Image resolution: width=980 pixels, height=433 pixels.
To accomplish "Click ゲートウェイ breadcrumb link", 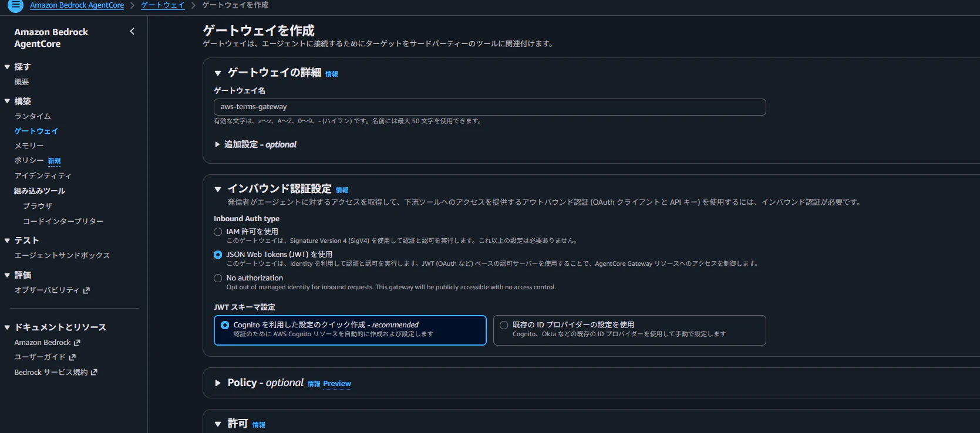I will [163, 5].
